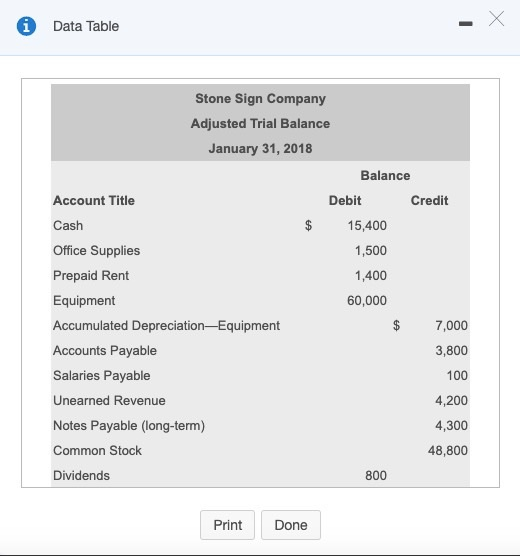This screenshot has width=520, height=556.
Task: Click the dollar sign beside Cash
Action: pos(309,226)
